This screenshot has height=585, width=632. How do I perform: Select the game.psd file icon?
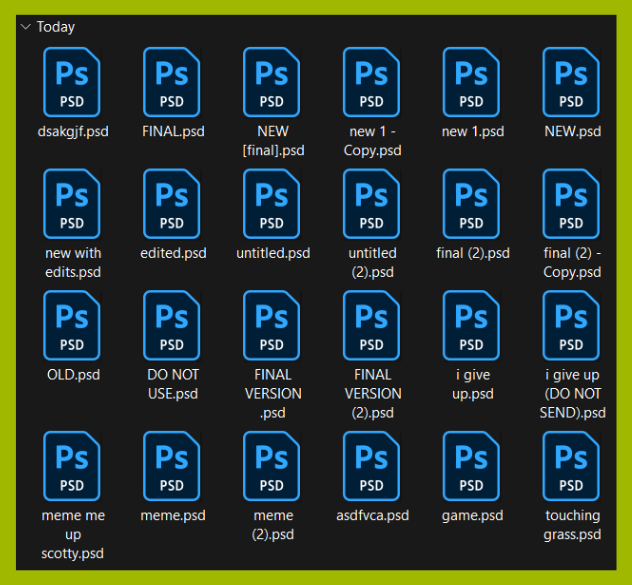tap(472, 466)
